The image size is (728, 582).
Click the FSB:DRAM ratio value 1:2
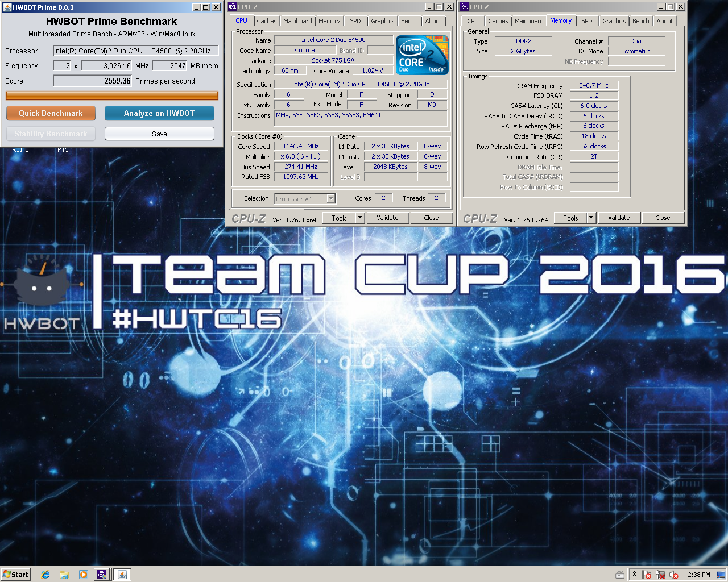coord(594,95)
